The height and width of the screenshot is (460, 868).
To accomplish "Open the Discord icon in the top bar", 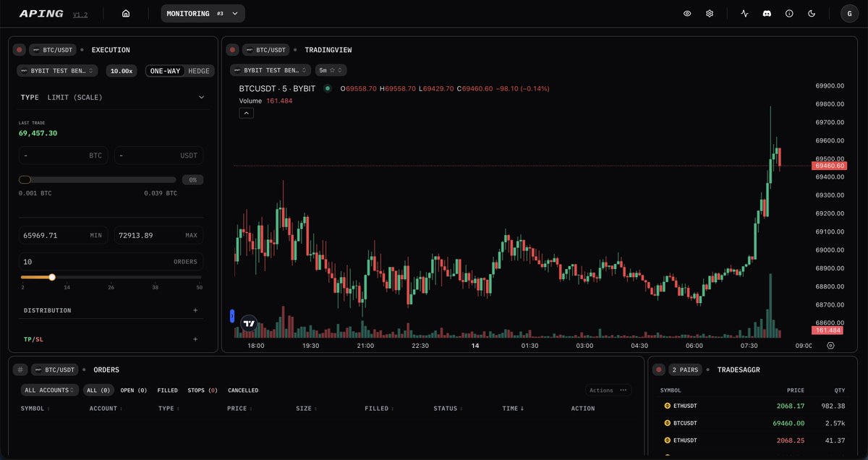I will click(x=767, y=13).
